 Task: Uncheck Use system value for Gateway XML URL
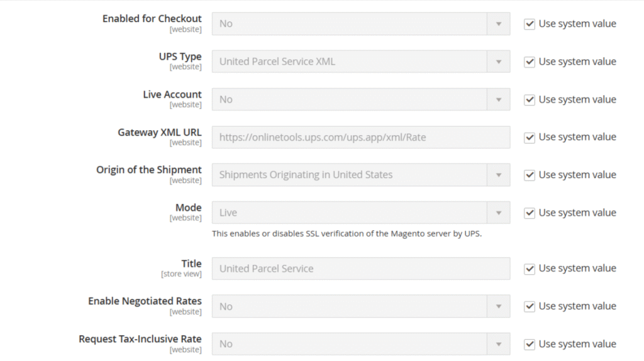pyautogui.click(x=530, y=137)
